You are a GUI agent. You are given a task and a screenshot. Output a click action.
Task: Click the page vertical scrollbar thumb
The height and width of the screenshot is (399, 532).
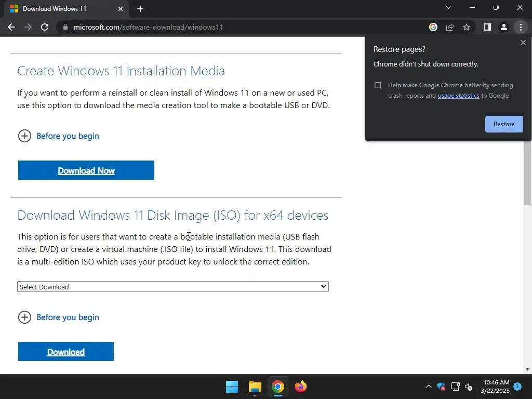coord(527,172)
